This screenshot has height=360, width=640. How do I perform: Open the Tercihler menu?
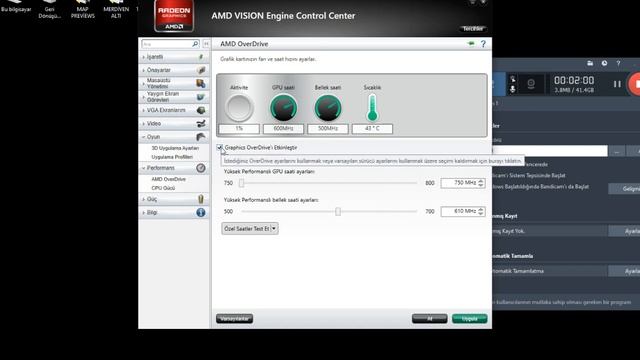tap(473, 29)
